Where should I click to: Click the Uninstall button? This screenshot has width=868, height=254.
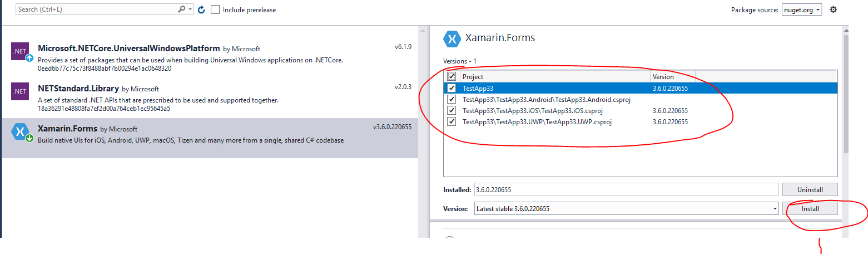(x=810, y=189)
